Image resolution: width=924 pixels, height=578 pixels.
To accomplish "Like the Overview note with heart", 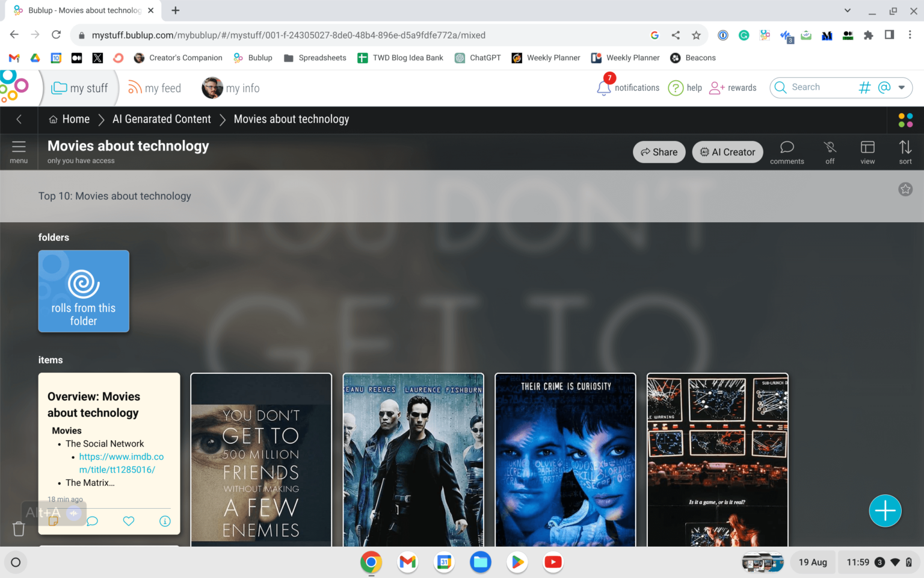I will (129, 521).
